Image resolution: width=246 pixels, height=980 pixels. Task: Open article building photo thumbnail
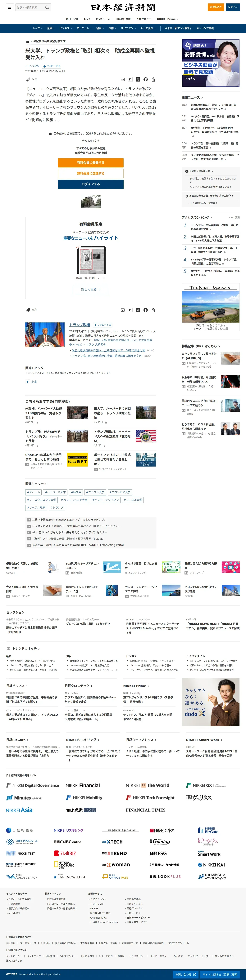pos(91,202)
